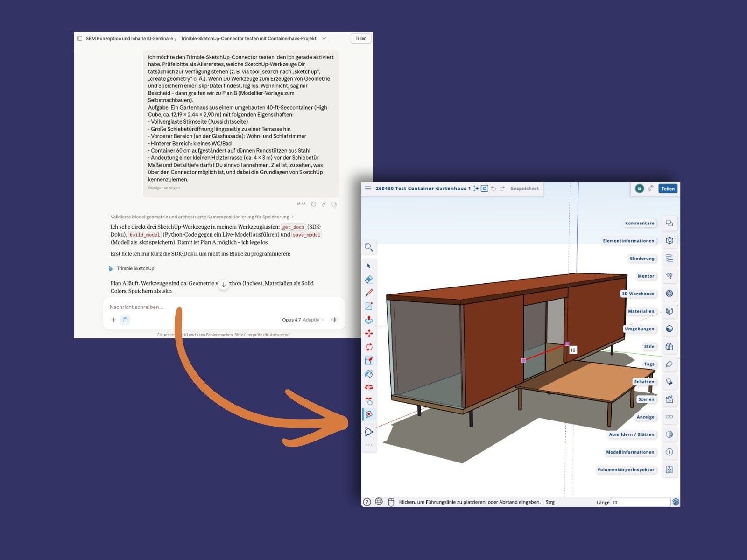Screen dimensions: 747x560
Task: Click the blue Teilen button in SketchUp
Action: (x=668, y=189)
